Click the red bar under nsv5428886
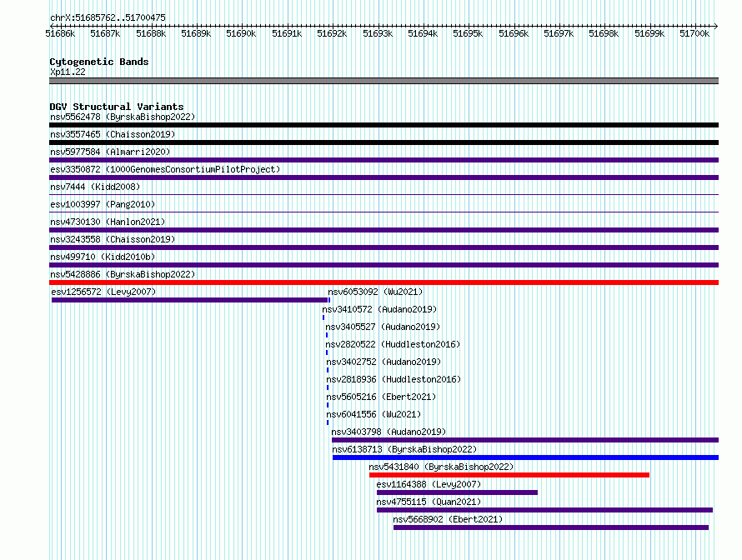 pyautogui.click(x=384, y=282)
